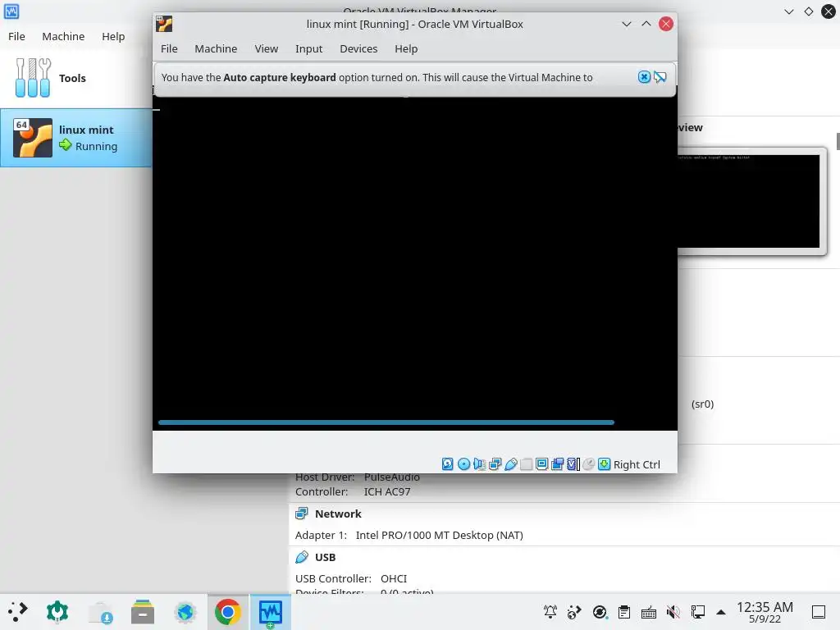Image resolution: width=840 pixels, height=630 pixels.
Task: Click the Manager window's right-edge scrollbar
Action: click(838, 142)
